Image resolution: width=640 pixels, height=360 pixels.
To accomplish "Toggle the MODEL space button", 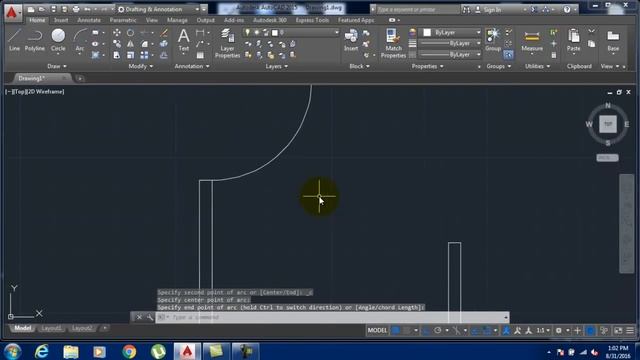I will (x=377, y=330).
